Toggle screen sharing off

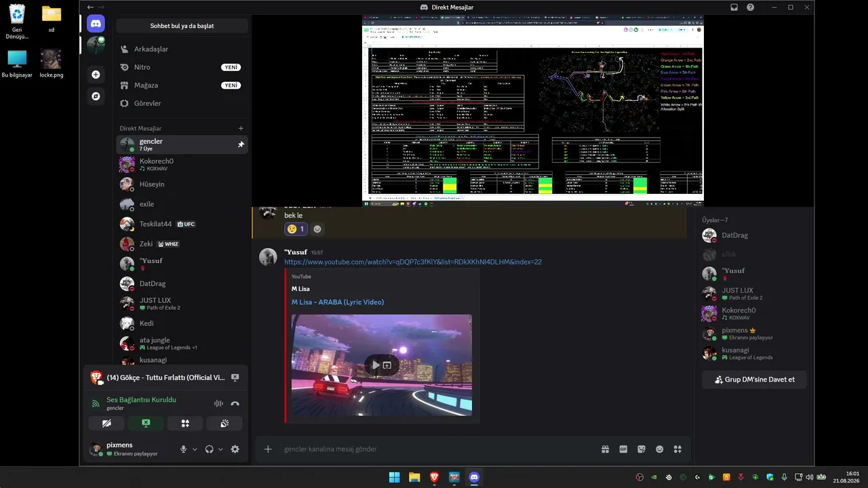point(146,424)
